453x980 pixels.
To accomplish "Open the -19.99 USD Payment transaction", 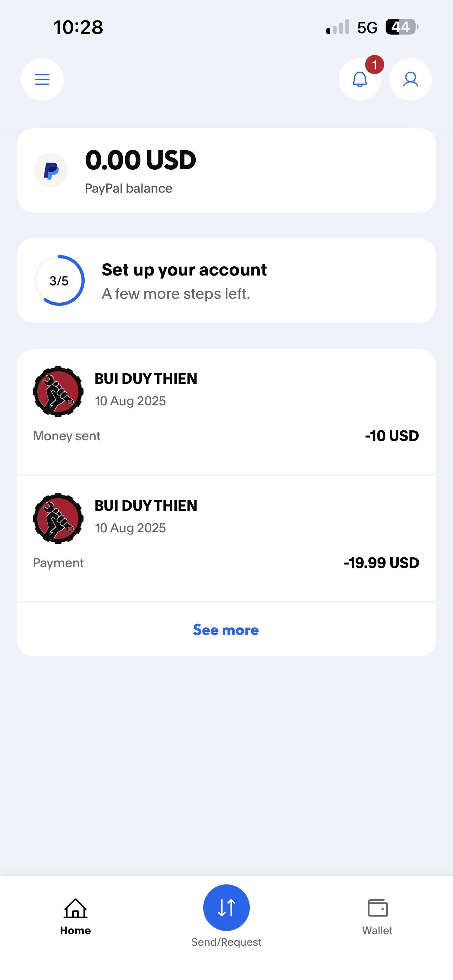I will pos(226,539).
